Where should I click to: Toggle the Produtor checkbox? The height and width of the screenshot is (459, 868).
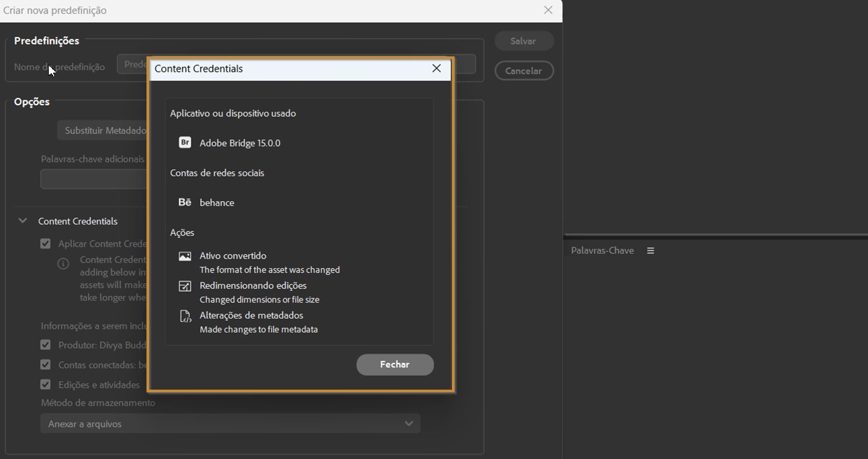click(x=46, y=345)
